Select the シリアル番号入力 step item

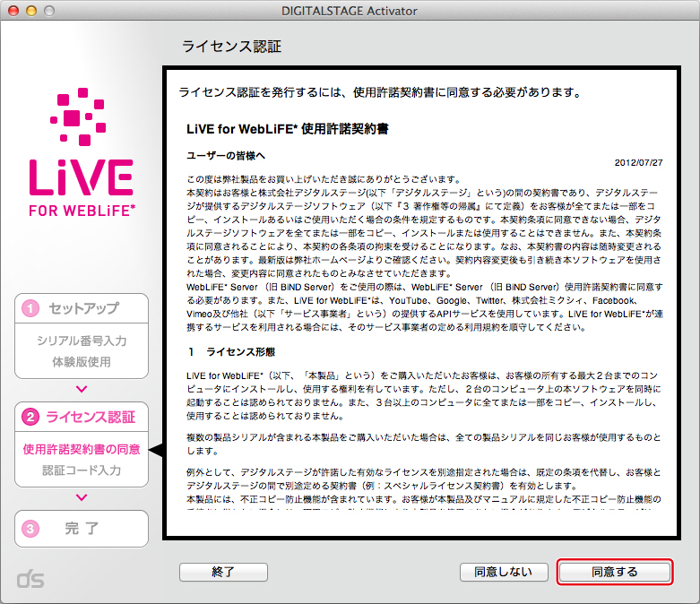pyautogui.click(x=82, y=341)
